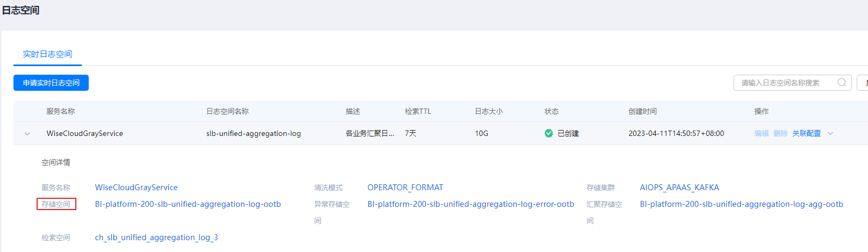Open the WiseCloudGrayService link in 空间详情
Screen dimensions: 868x252
point(136,188)
